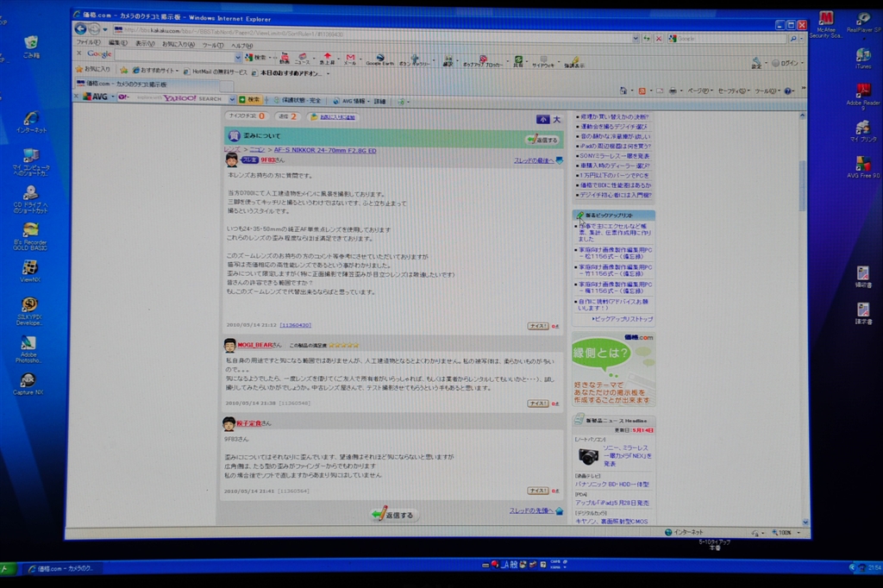Click the Gmail envelope icon in the toolbar

point(350,59)
